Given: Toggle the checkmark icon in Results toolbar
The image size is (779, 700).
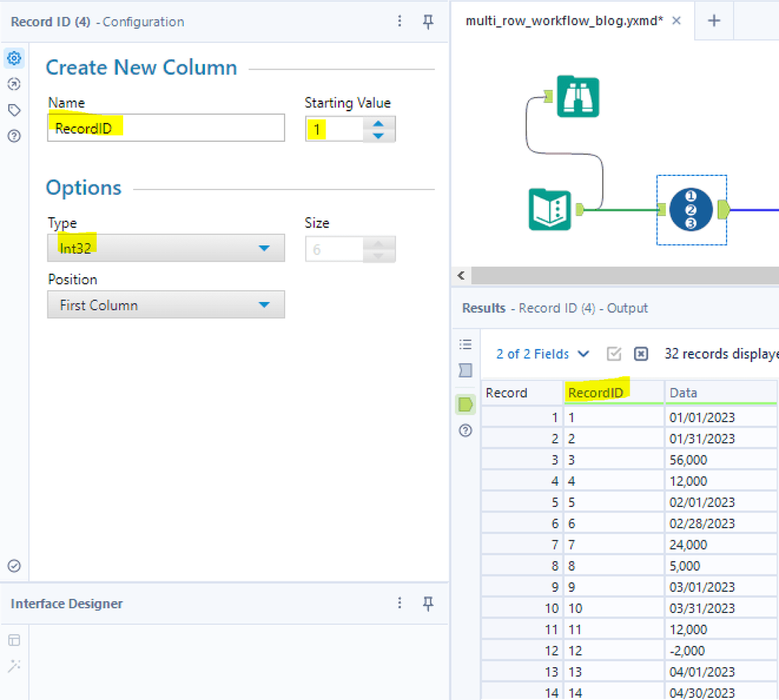Looking at the screenshot, I should 614,354.
